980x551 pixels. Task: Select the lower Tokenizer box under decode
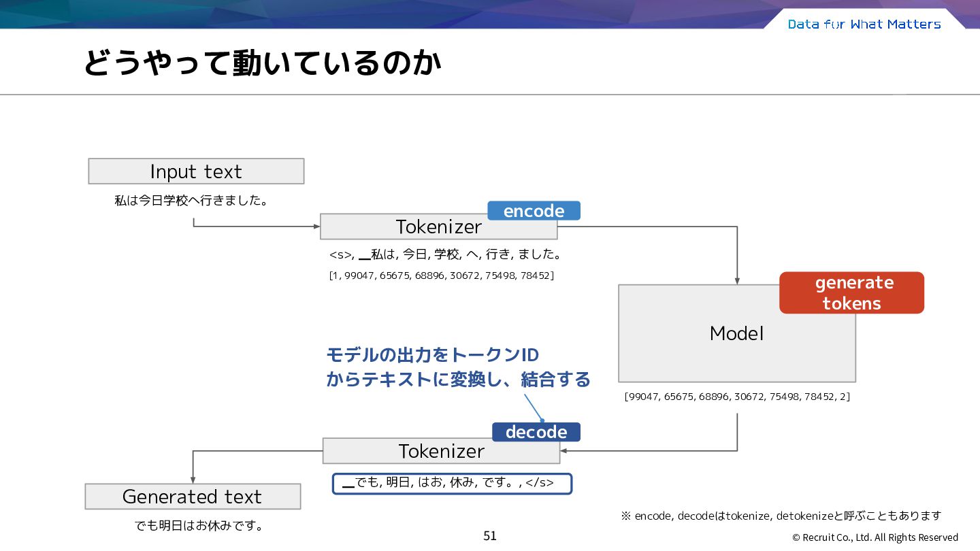click(441, 451)
